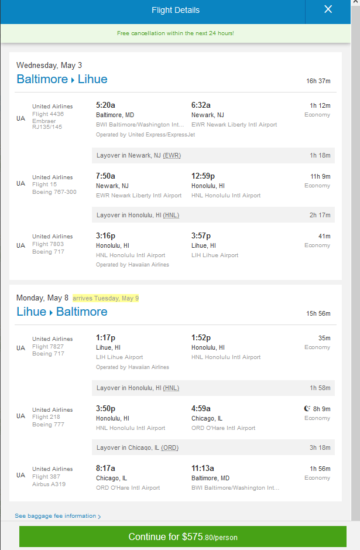Image resolution: width=360 pixels, height=550 pixels.
Task: Click the highlighted arrives Tuesday, May 9 note
Action: click(106, 298)
